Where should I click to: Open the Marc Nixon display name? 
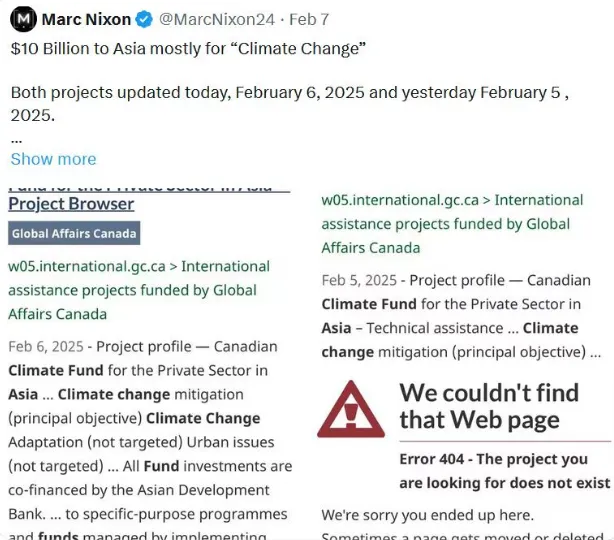pos(86,19)
